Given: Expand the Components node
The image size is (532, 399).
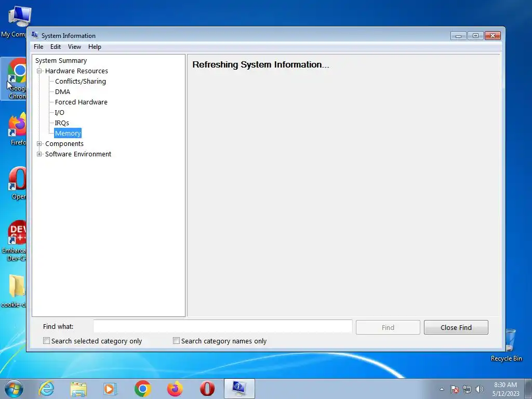Looking at the screenshot, I should (x=39, y=144).
